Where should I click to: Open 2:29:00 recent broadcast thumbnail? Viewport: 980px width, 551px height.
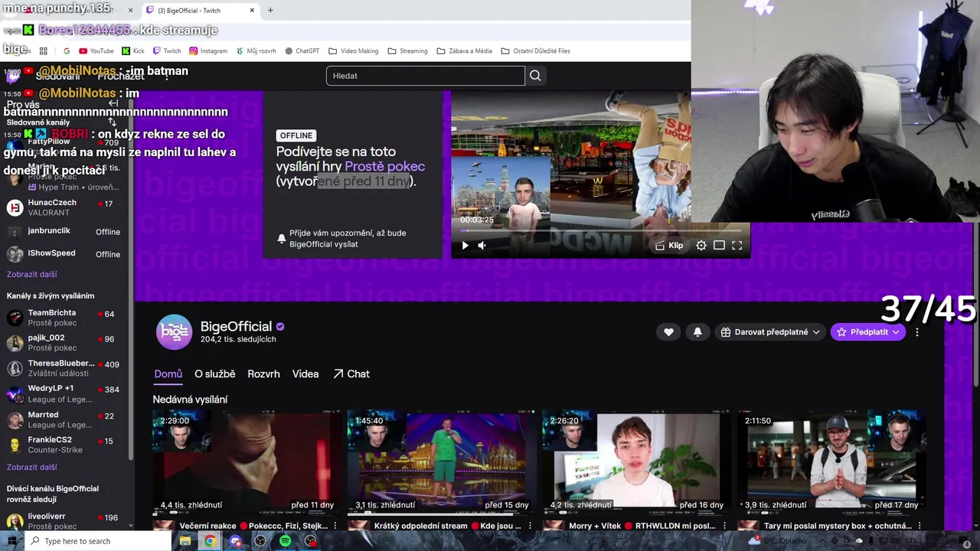(247, 464)
